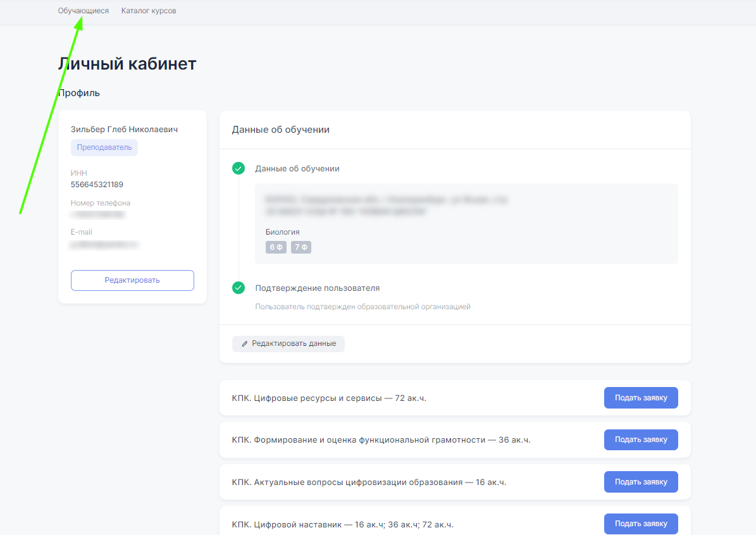This screenshot has width=756, height=535.
Task: Click the Биология subject label
Action: [282, 232]
